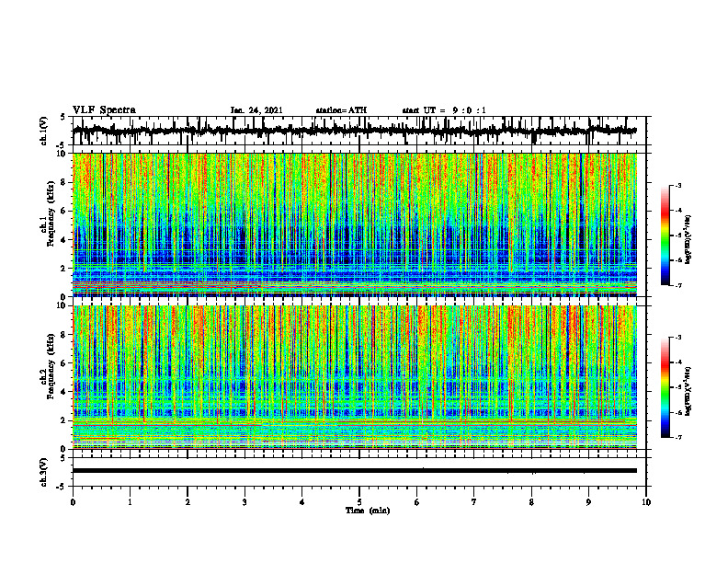Click tick label "5" on the time axis
The width and height of the screenshot is (728, 563).
point(359,502)
